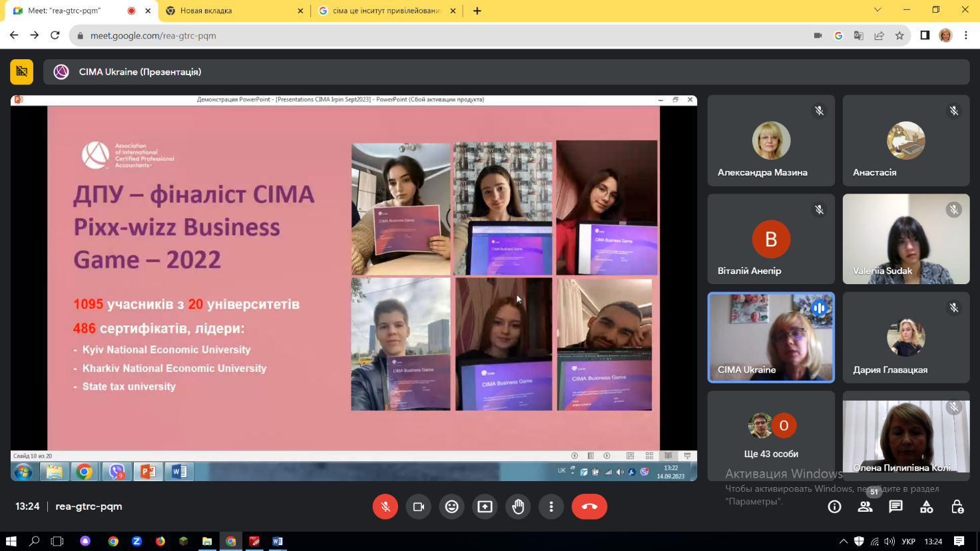The height and width of the screenshot is (551, 980).
Task: Click the 13:24 system tray clock
Action: coord(933,541)
